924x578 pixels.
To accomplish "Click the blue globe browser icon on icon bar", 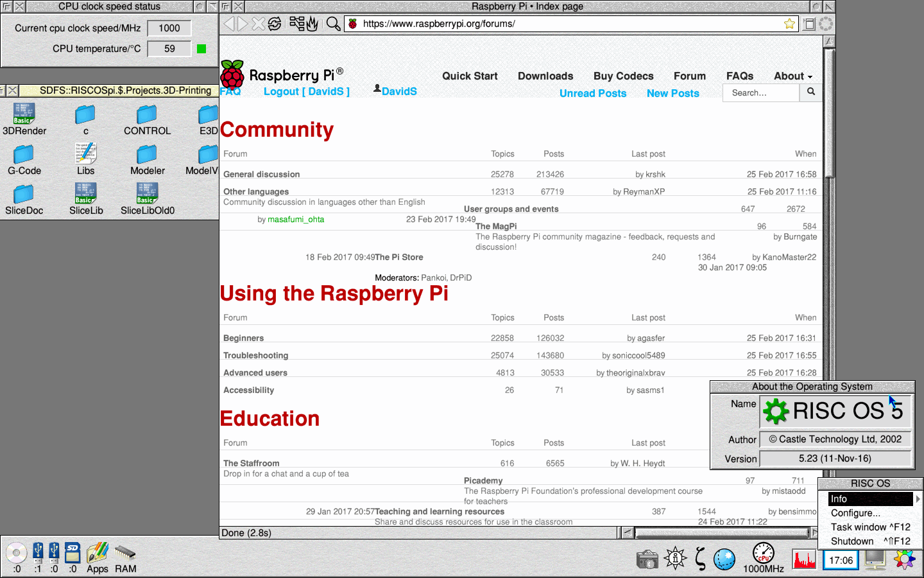I will click(x=724, y=559).
